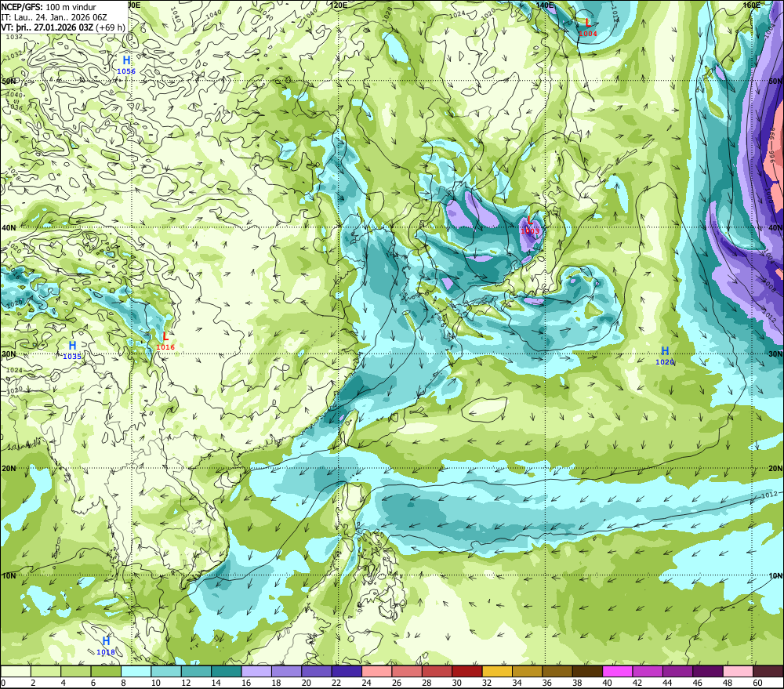Click the H 1056 high pressure marker
Screen dimensions: 784x689
point(126,65)
